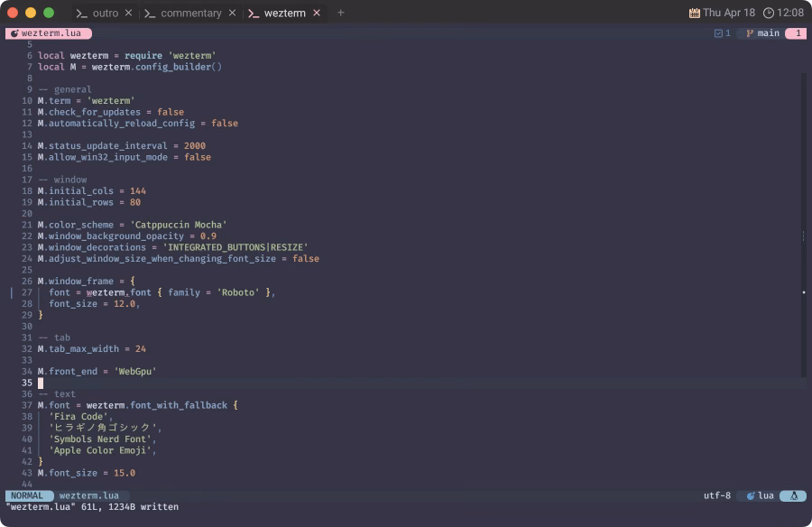Click M.tab_max_width value 24
This screenshot has width=812, height=527.
pos(141,348)
